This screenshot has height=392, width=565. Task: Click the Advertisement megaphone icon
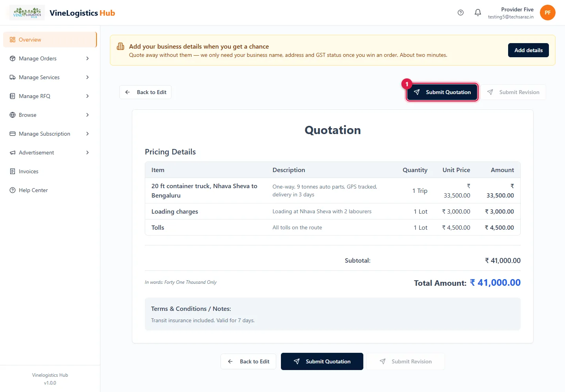point(13,152)
